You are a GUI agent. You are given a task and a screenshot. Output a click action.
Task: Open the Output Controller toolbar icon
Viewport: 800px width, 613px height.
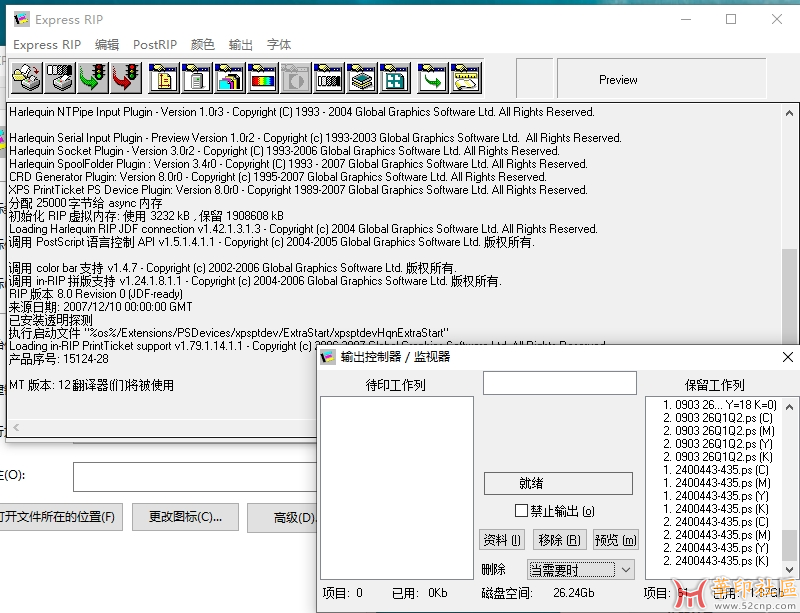tap(60, 78)
